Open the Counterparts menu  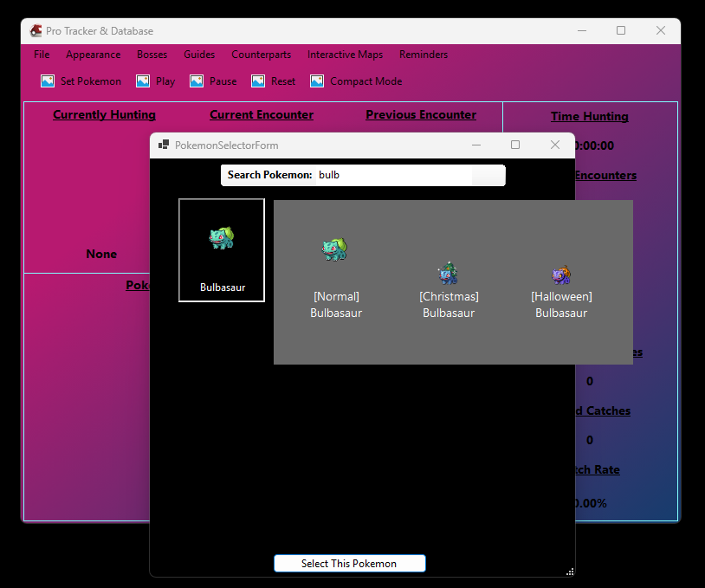point(262,55)
